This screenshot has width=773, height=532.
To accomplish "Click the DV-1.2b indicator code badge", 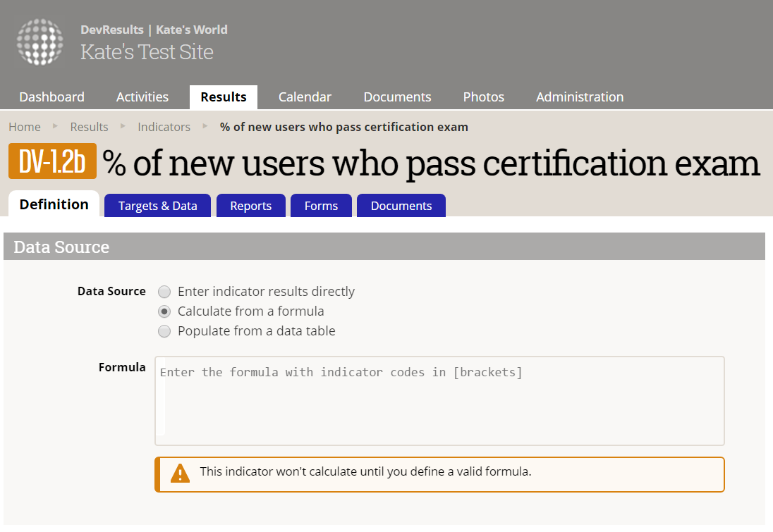I will click(53, 161).
